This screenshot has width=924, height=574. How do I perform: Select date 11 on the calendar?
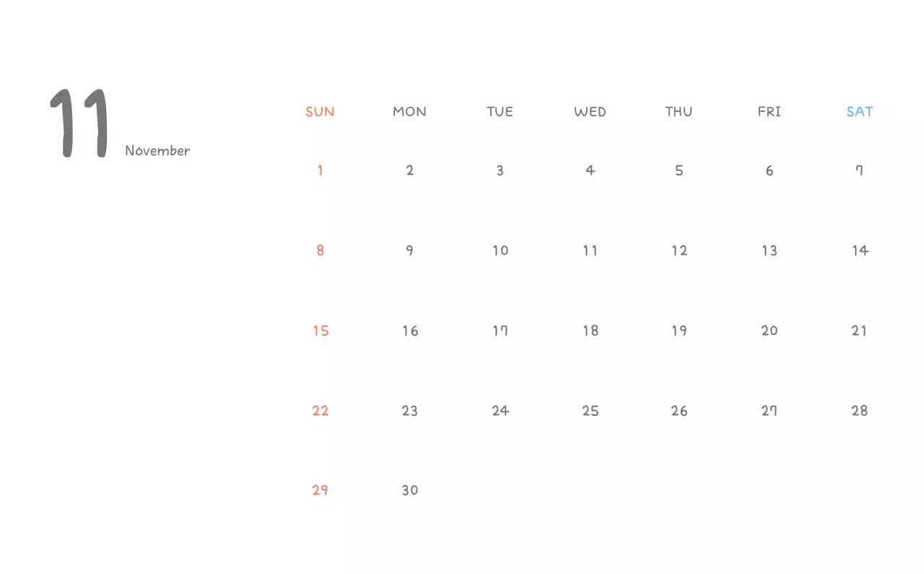pos(590,251)
